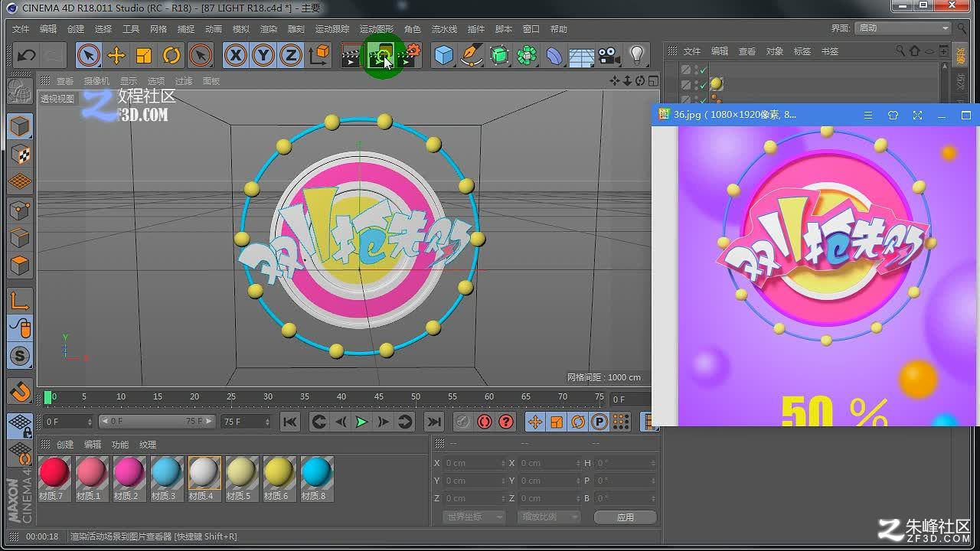Click the record keyframe button
The image size is (980, 551).
pos(463,422)
